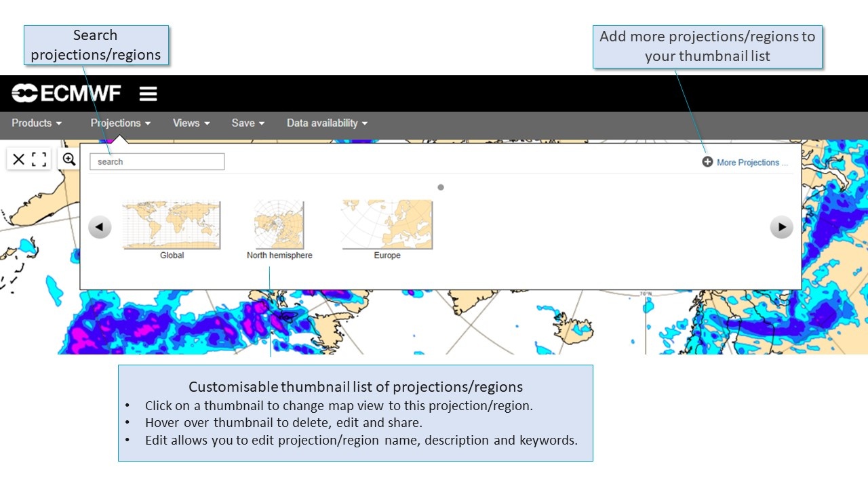Viewport: 868px width, 488px height.
Task: Open More Projections link
Action: (749, 162)
